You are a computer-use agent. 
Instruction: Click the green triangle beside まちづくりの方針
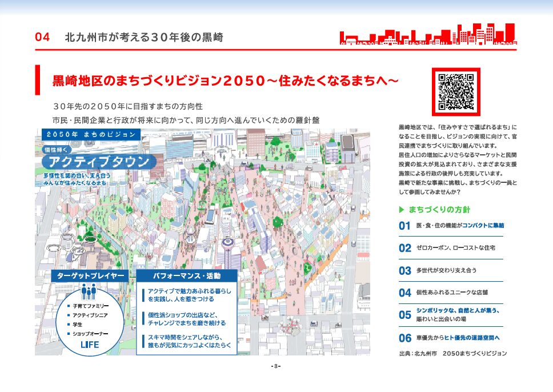click(x=402, y=209)
